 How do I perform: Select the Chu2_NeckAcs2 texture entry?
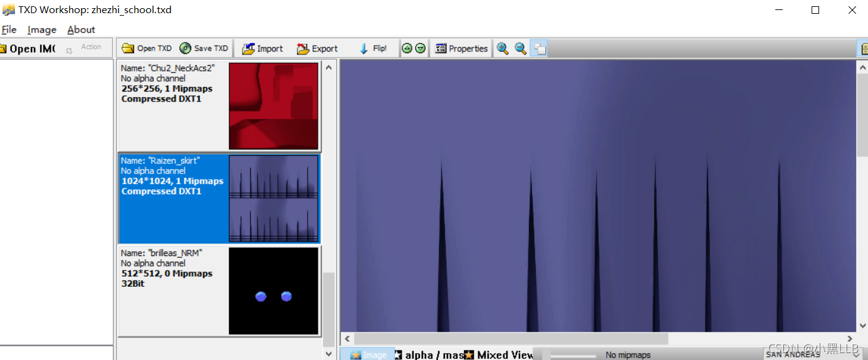219,106
